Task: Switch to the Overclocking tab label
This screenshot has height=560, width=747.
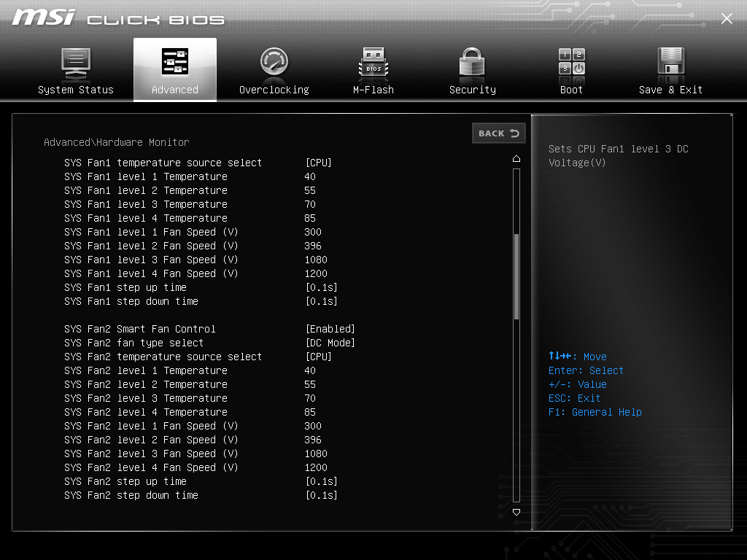Action: coord(274,90)
